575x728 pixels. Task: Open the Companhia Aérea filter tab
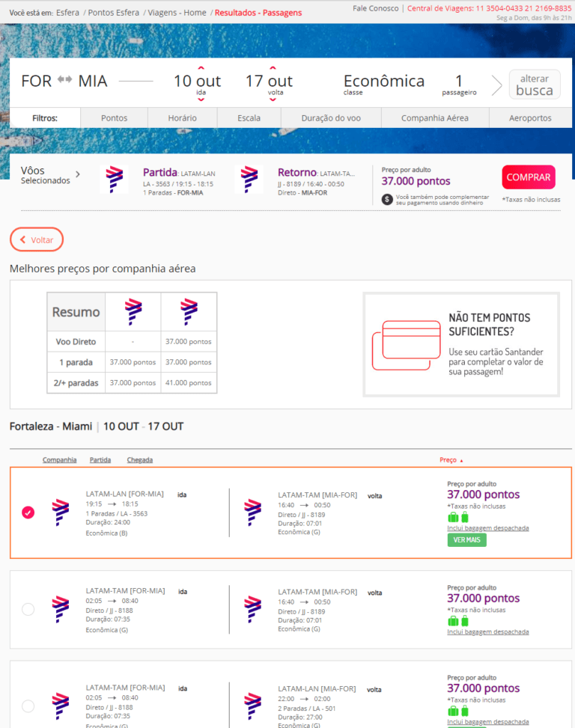point(435,118)
